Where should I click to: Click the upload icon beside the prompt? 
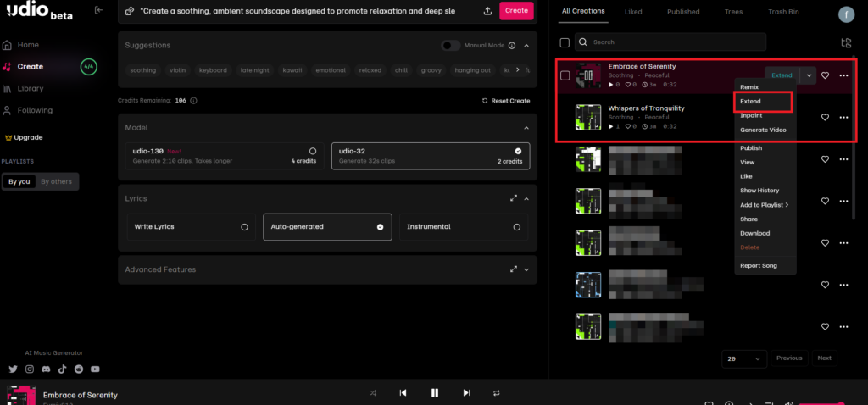pos(487,11)
